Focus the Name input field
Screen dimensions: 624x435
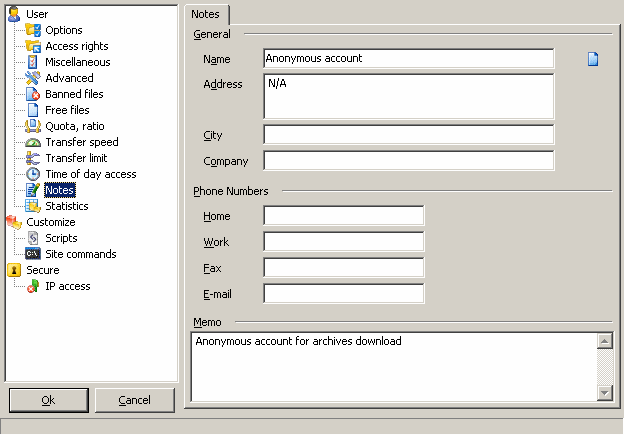point(408,59)
